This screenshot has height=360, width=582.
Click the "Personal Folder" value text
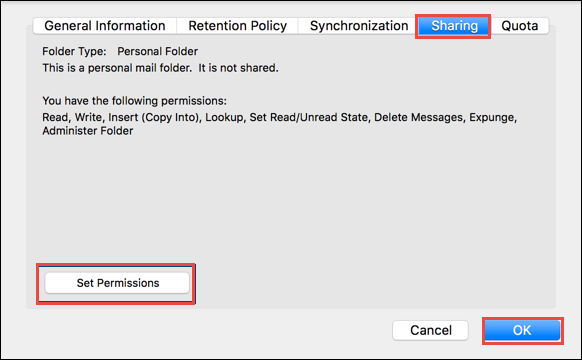(x=157, y=51)
